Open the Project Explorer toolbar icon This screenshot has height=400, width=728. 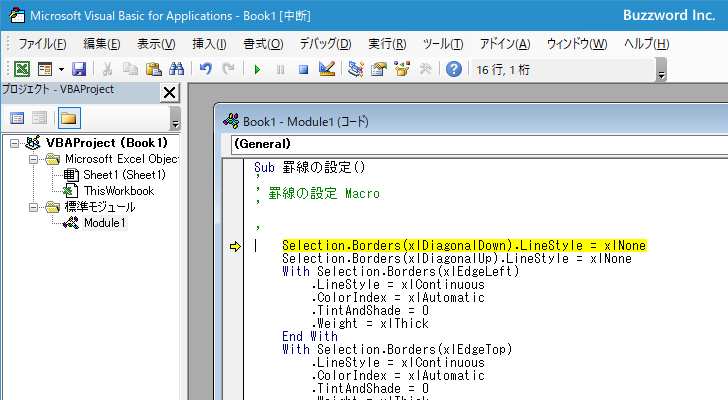(356, 69)
